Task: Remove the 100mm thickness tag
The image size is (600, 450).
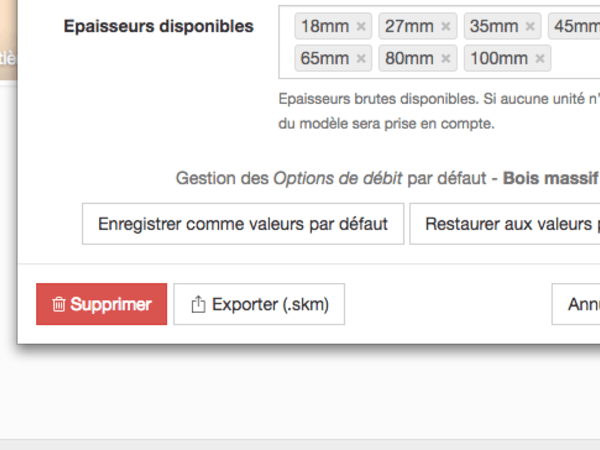Action: point(539,59)
